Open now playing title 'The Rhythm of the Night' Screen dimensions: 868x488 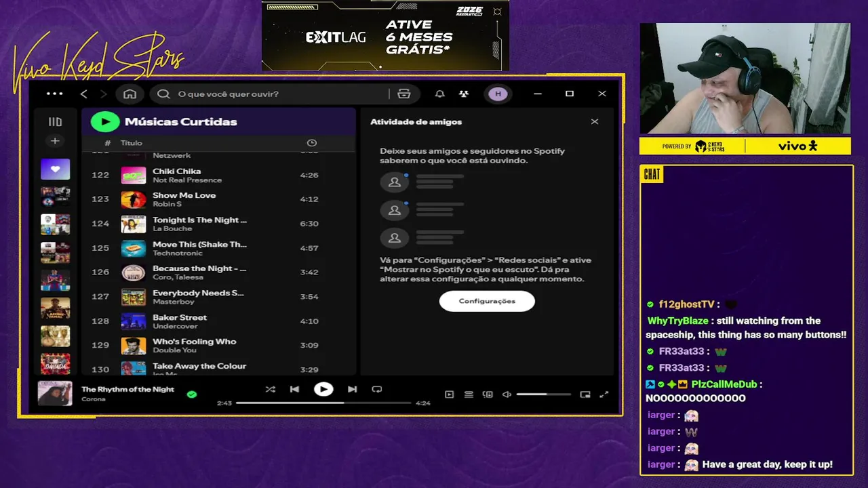click(127, 389)
